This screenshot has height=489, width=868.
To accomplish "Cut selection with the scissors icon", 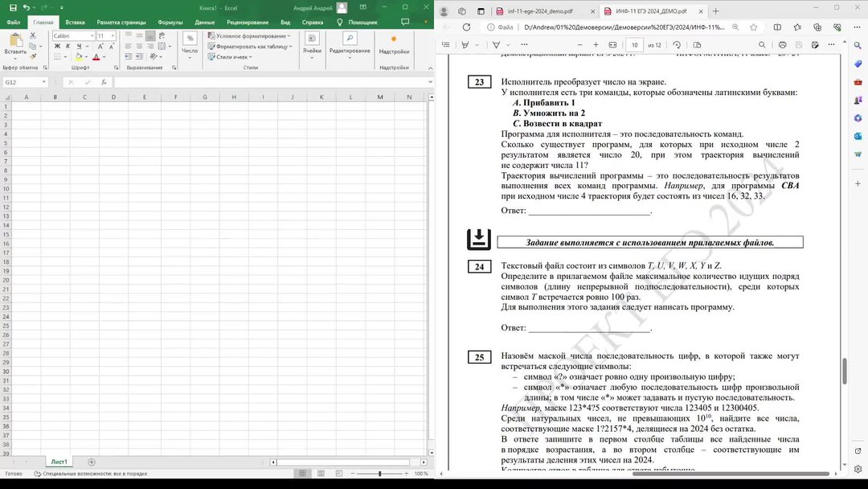I will coord(33,35).
